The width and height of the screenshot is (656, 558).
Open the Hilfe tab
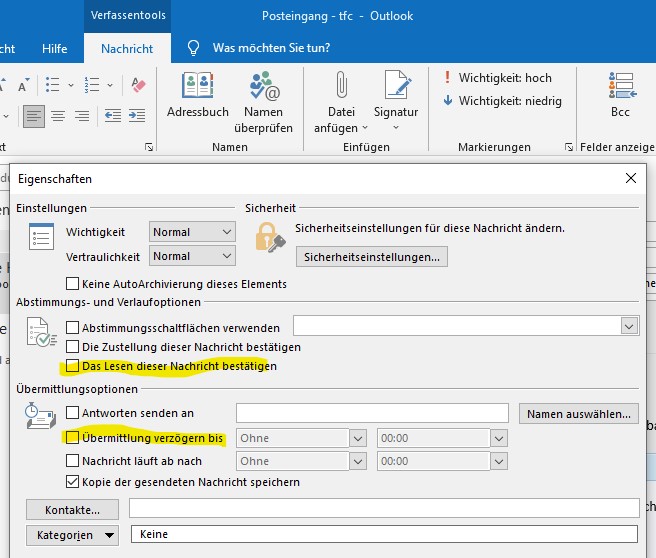coord(54,49)
